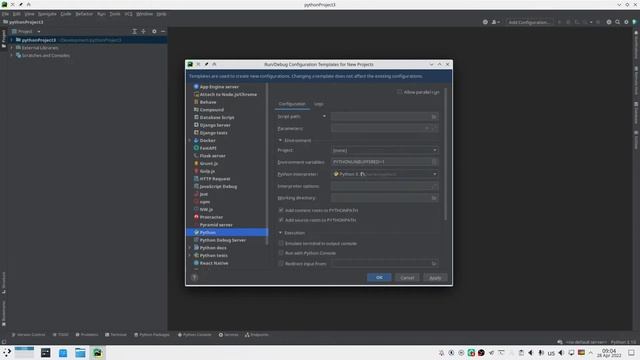Click the Django tests icon
The width and height of the screenshot is (640, 360).
(x=196, y=133)
